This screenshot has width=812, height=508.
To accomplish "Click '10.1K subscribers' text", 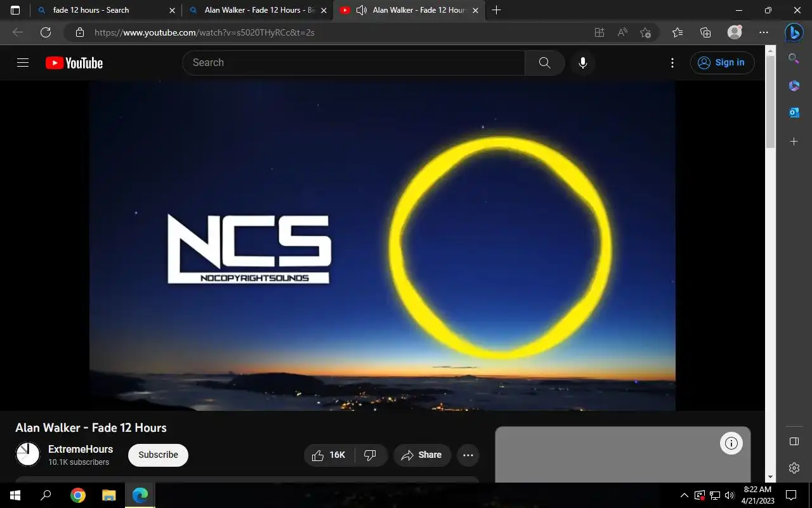I will click(x=79, y=462).
